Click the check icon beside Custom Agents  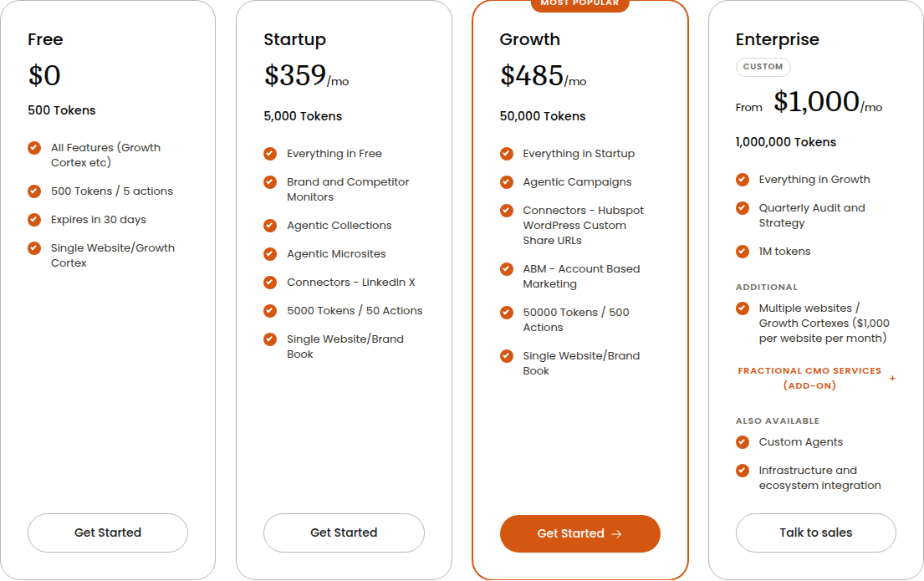(x=743, y=442)
